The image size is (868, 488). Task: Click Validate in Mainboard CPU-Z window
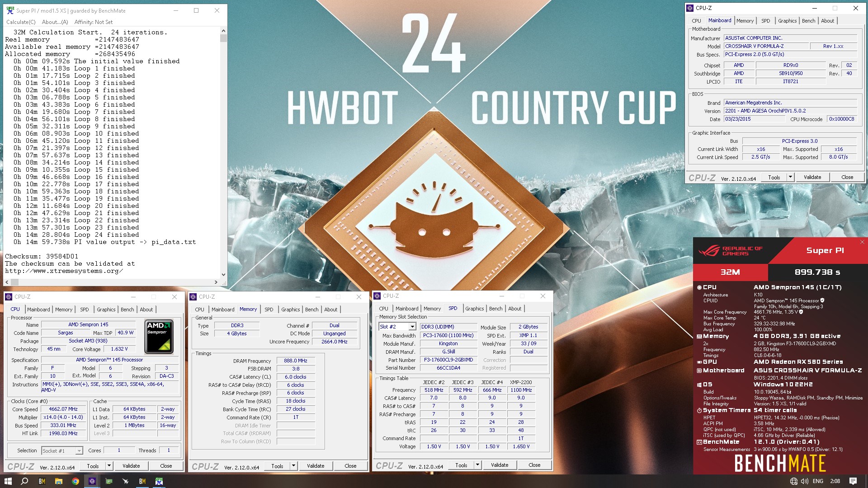812,177
